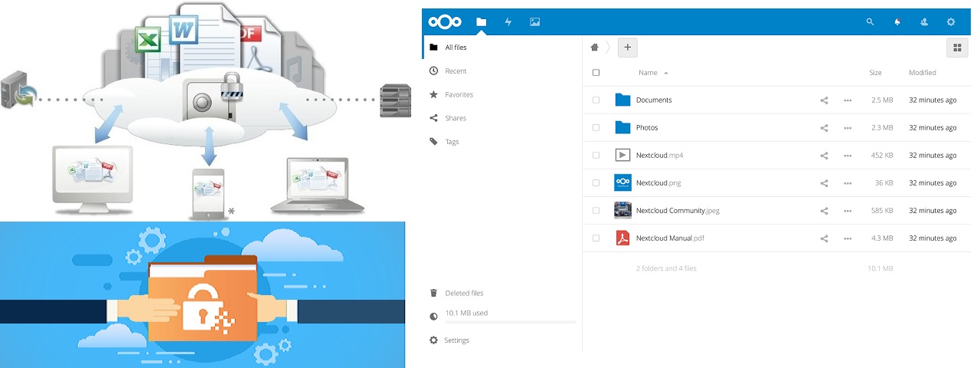Open the Deleted files link

pos(464,293)
